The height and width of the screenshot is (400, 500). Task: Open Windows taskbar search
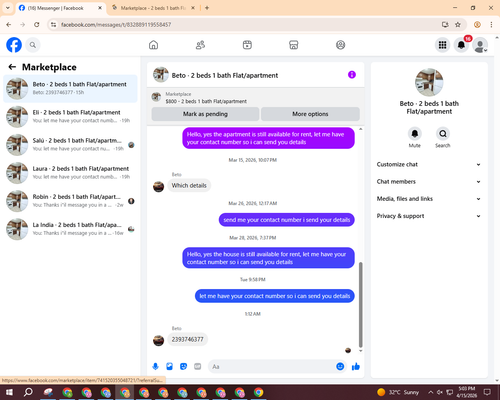(x=28, y=392)
